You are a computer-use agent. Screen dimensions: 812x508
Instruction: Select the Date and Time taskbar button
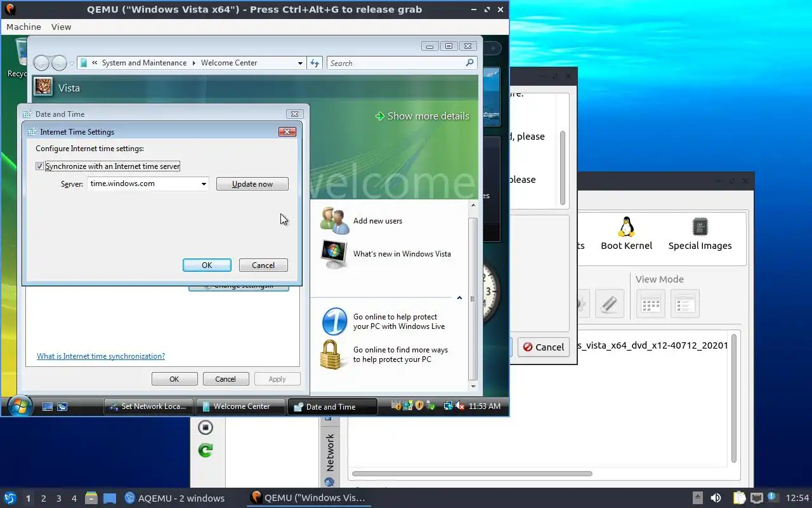[x=332, y=406]
